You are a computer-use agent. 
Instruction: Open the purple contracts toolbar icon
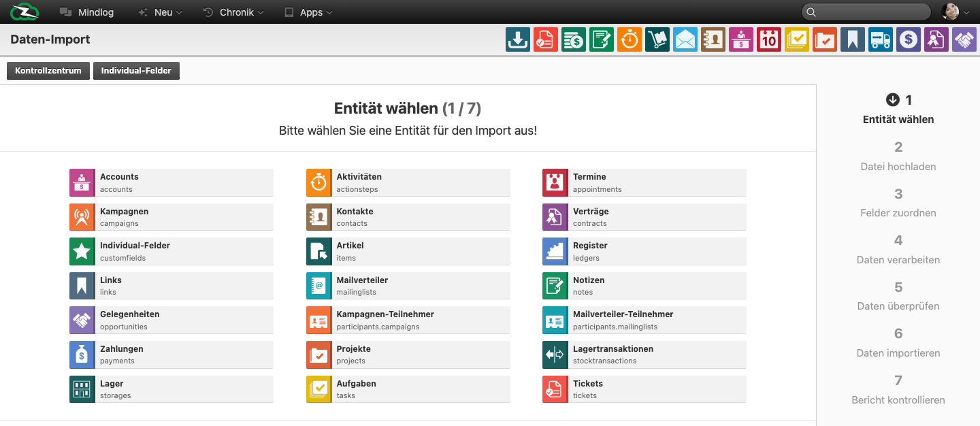click(936, 39)
